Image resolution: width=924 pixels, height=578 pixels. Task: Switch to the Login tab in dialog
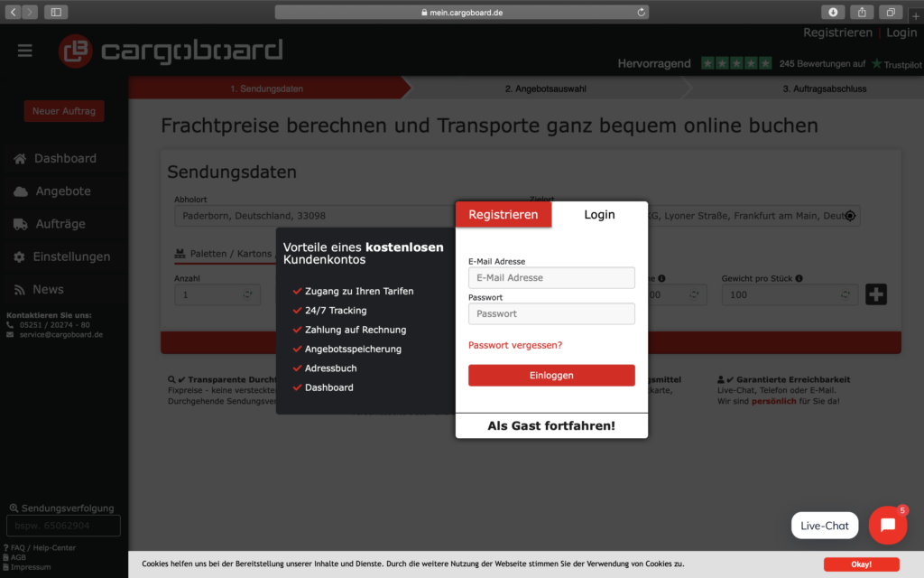[x=599, y=214]
